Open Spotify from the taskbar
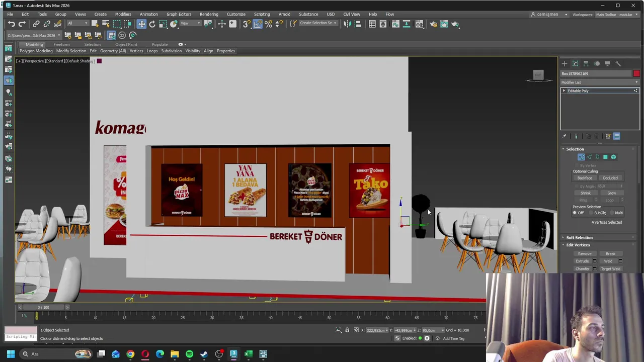 point(189,354)
